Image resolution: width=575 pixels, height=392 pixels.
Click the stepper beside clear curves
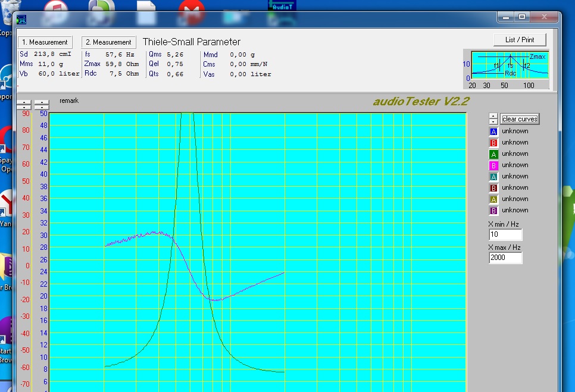[x=493, y=119]
